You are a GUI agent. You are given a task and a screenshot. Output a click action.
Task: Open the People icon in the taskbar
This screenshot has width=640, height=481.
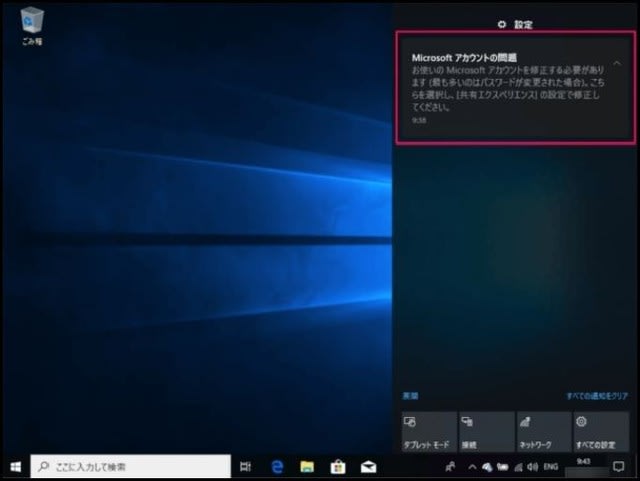click(450, 466)
